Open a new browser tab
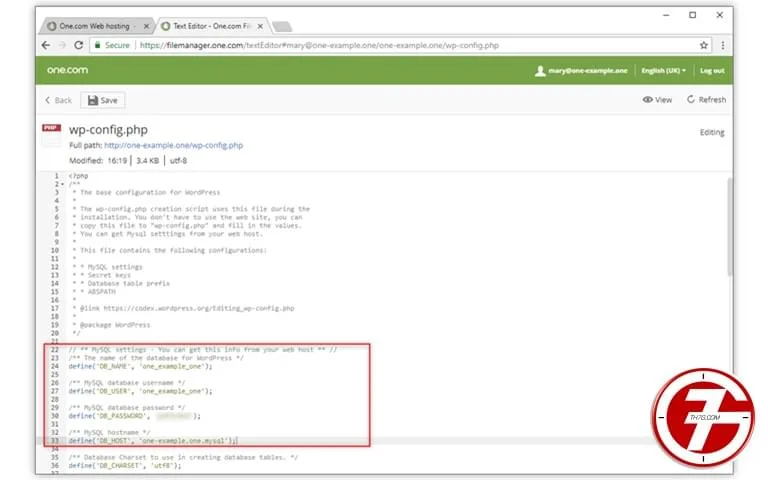The width and height of the screenshot is (768, 480). (x=282, y=26)
